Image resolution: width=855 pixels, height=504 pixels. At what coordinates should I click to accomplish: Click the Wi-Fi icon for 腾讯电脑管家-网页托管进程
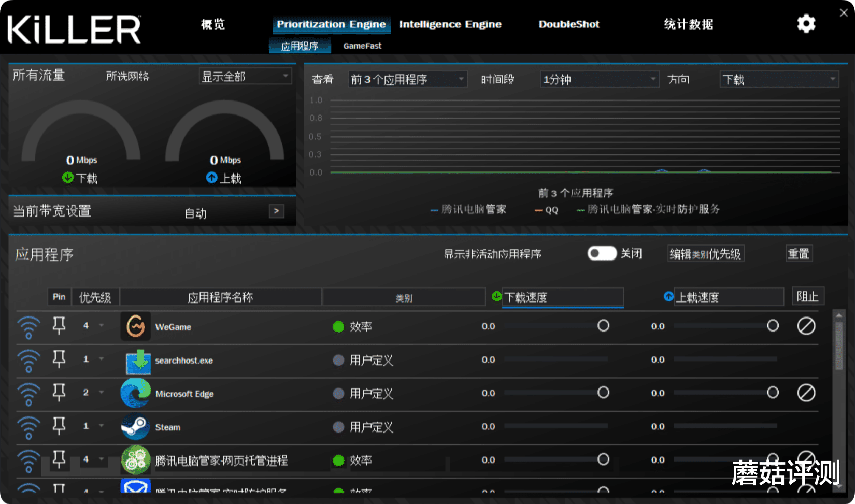click(x=28, y=461)
